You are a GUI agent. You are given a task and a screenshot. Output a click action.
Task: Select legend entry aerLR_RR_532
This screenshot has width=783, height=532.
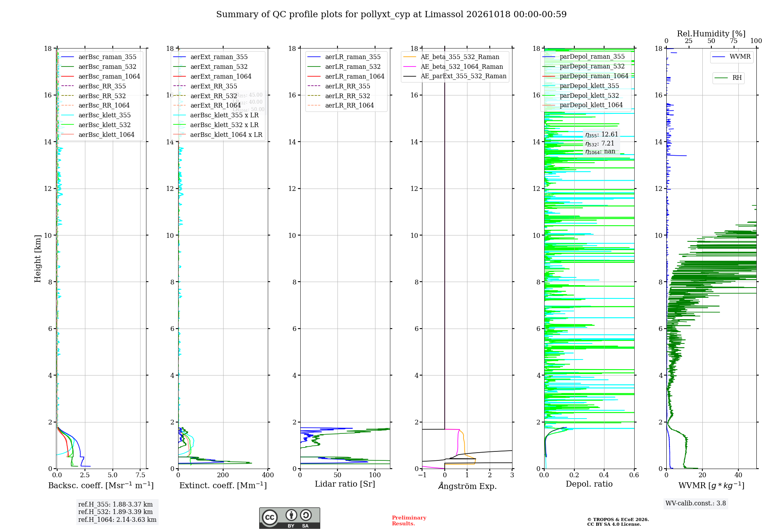coord(339,96)
